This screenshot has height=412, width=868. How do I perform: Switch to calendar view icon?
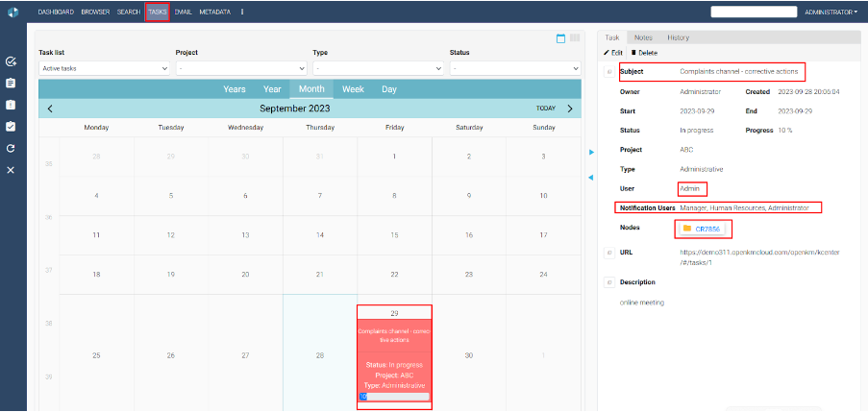pyautogui.click(x=560, y=38)
